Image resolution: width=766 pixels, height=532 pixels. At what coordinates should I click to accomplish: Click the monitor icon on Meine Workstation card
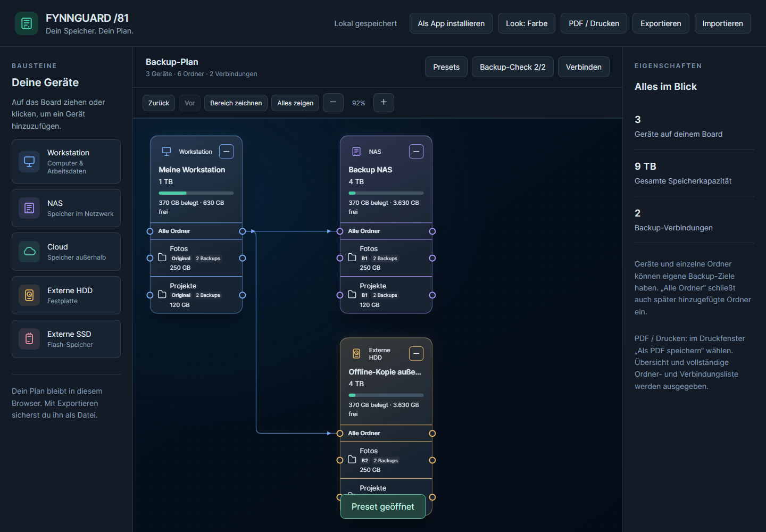click(166, 152)
